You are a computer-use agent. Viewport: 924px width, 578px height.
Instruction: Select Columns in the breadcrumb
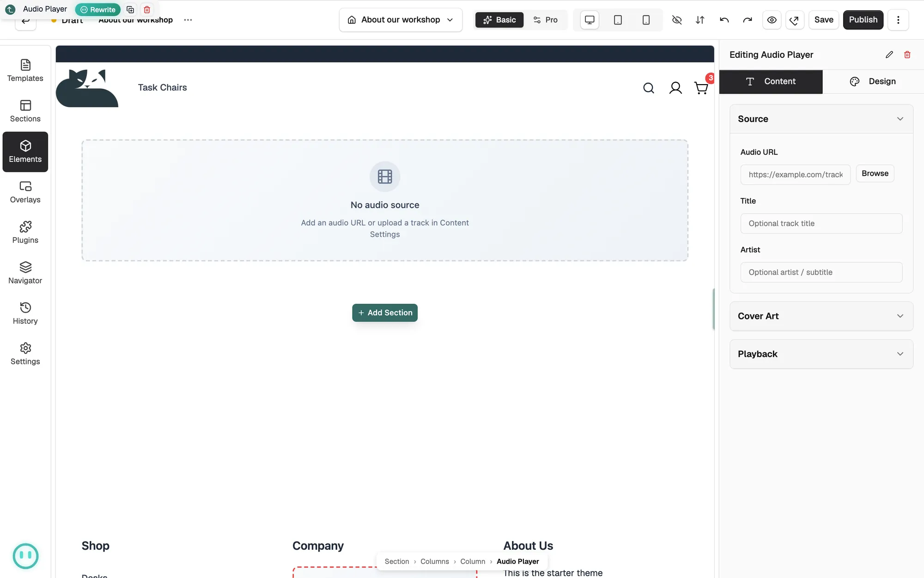tap(434, 561)
